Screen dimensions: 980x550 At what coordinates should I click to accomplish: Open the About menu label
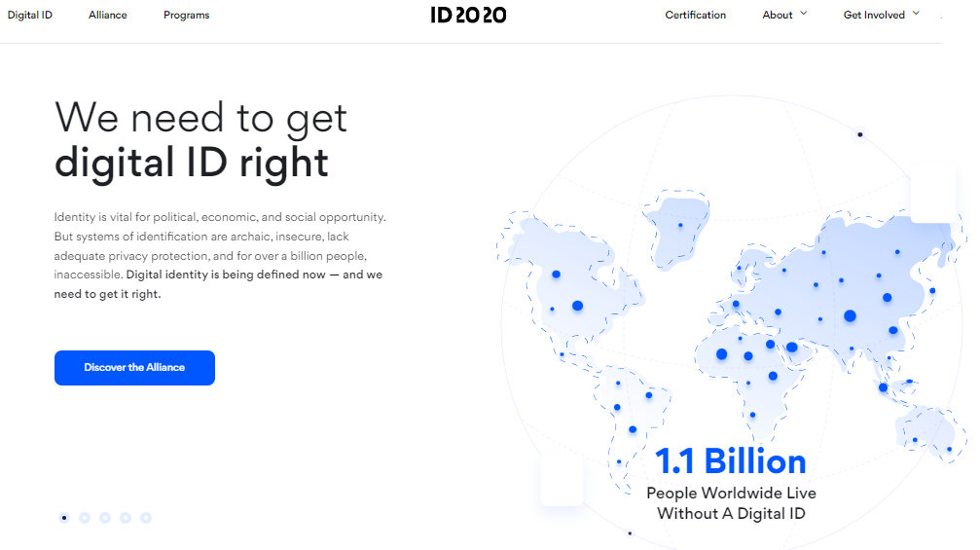pyautogui.click(x=778, y=16)
